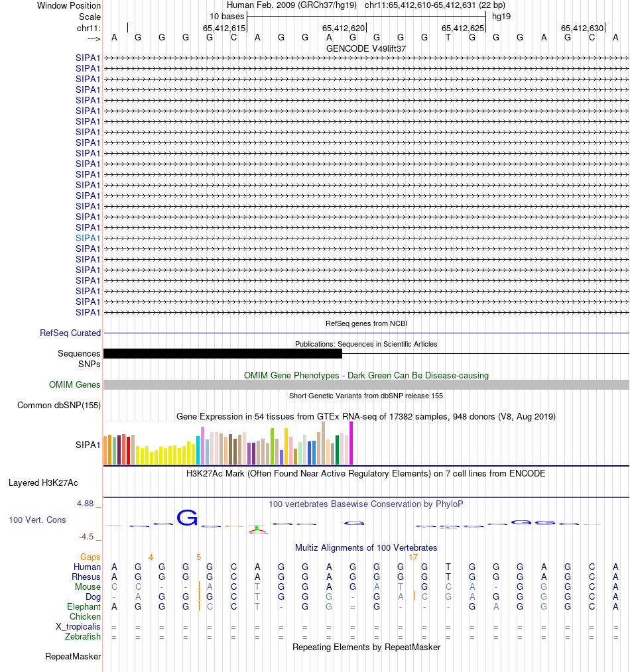Click the Scale label on the left
The height and width of the screenshot is (672, 630).
pyautogui.click(x=90, y=17)
